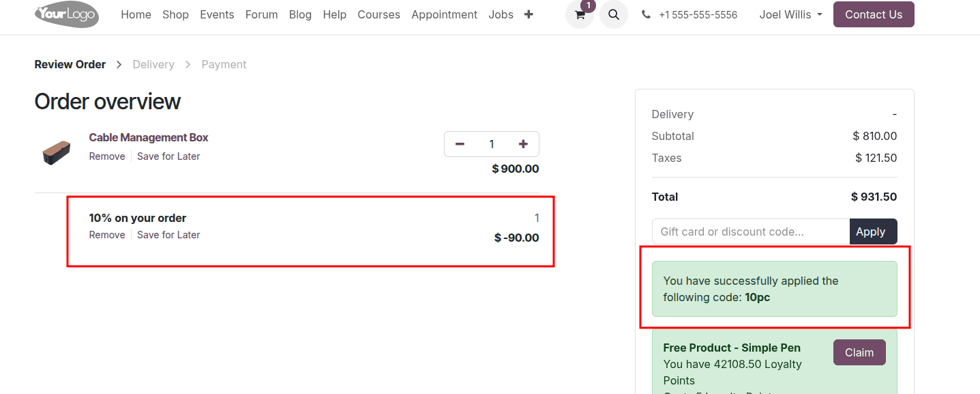
Task: Open the Cable Management Box thumbnail
Action: coord(56,150)
